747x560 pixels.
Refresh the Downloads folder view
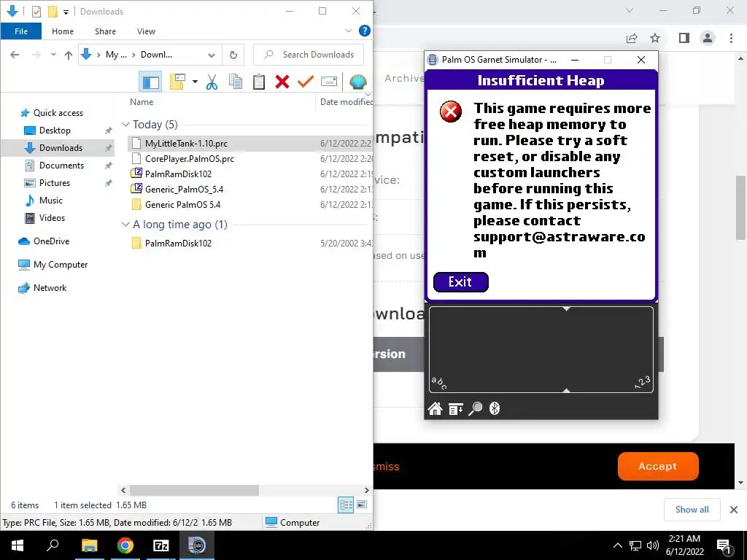pos(233,55)
